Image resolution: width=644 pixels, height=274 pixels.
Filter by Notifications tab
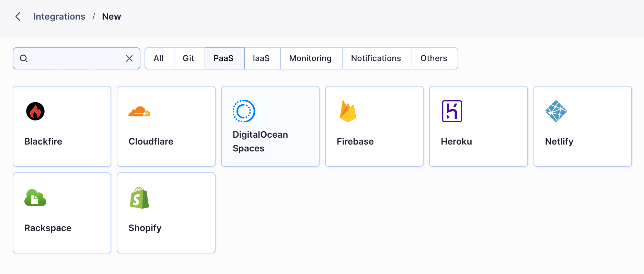(x=377, y=58)
